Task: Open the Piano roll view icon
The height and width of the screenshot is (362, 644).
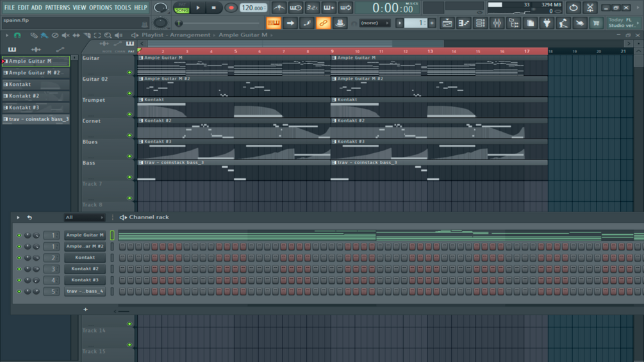Action: (x=464, y=24)
